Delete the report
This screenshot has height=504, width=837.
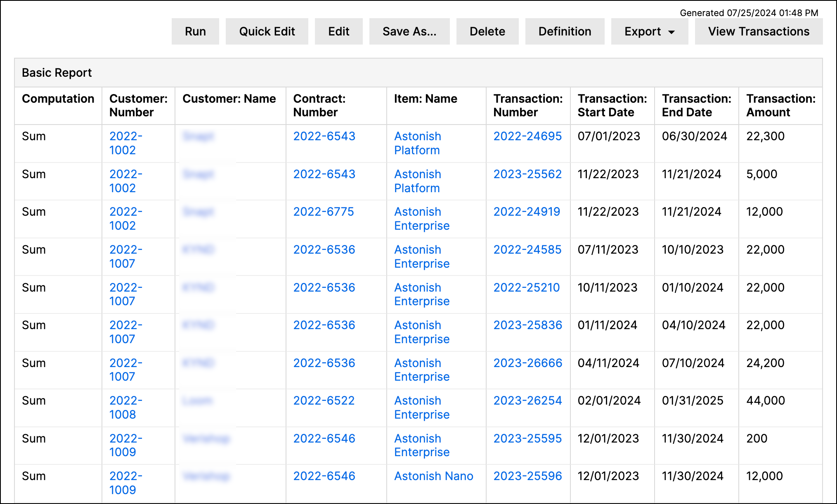[x=487, y=31]
